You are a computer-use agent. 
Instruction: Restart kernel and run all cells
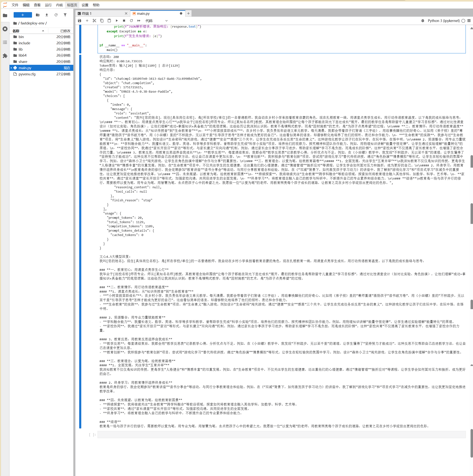pyautogui.click(x=139, y=21)
